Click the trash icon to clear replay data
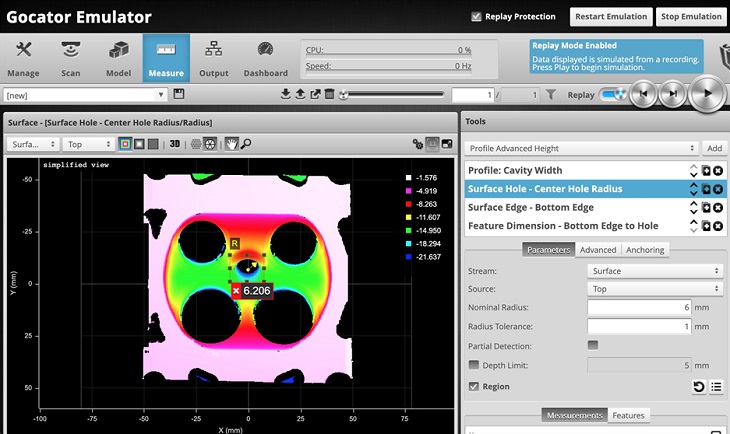Image resolution: width=730 pixels, height=434 pixels. tap(330, 94)
